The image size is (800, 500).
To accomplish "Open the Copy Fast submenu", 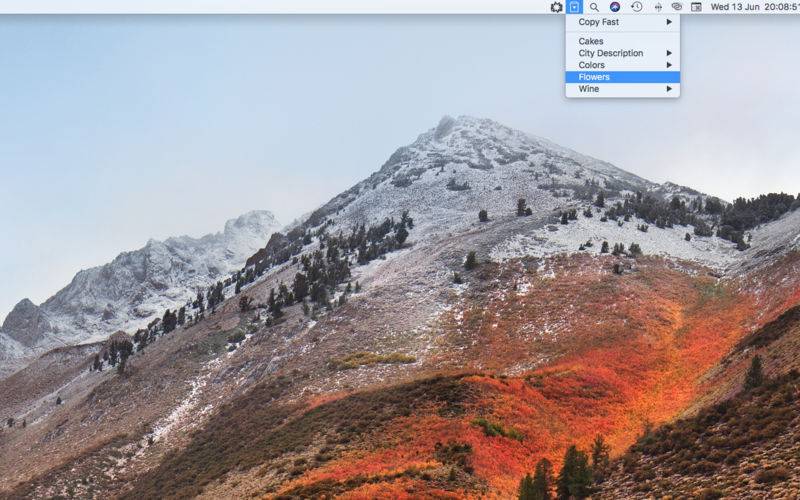I will tap(622, 22).
